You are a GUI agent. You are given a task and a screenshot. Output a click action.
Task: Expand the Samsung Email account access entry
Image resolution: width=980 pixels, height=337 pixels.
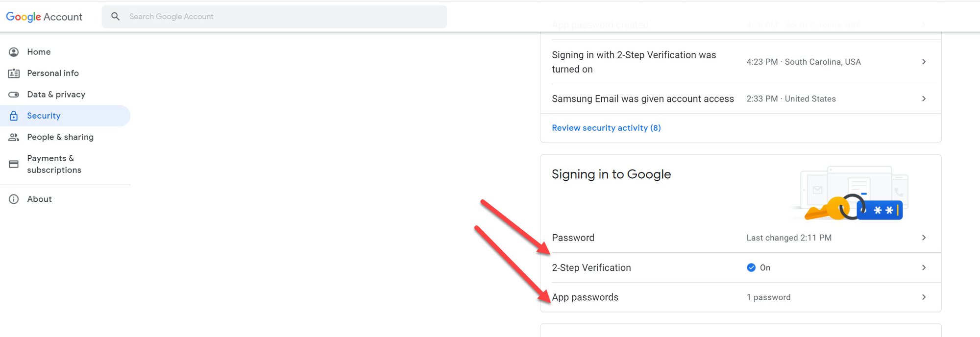tap(924, 98)
